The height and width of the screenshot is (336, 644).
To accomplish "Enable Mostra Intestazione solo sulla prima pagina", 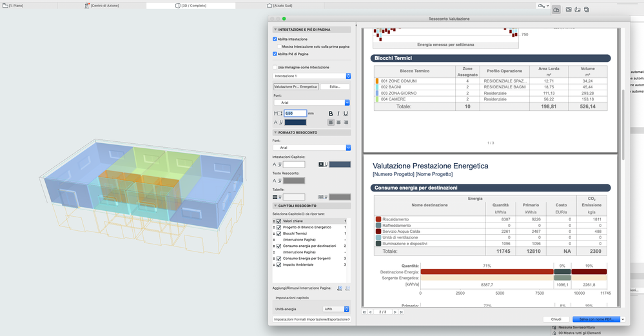I will 279,46.
